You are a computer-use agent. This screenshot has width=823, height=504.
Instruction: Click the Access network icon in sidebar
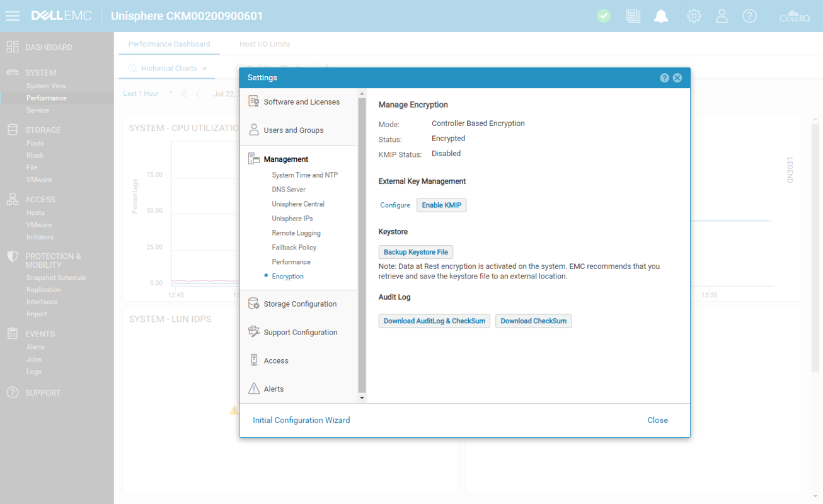(x=12, y=199)
